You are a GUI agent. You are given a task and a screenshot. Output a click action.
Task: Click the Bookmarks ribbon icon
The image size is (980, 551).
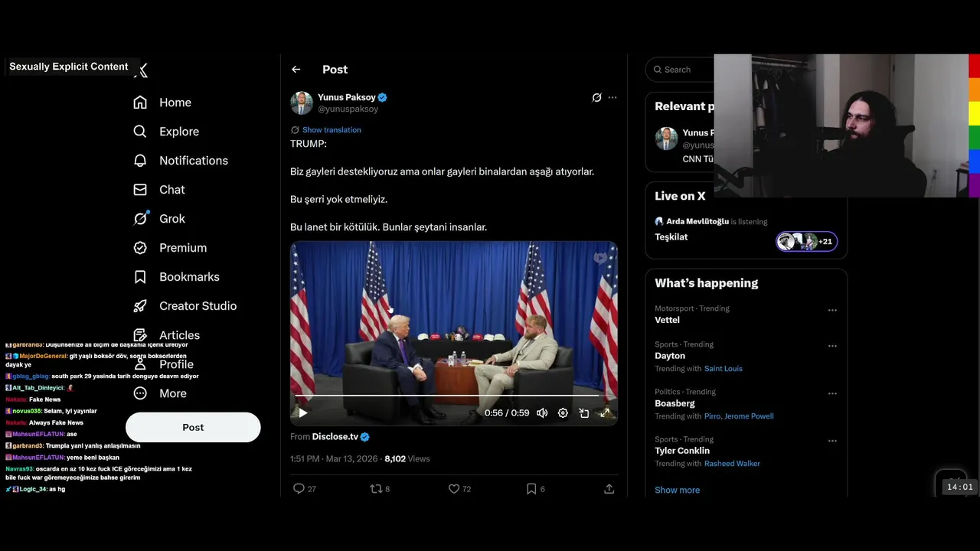click(140, 277)
